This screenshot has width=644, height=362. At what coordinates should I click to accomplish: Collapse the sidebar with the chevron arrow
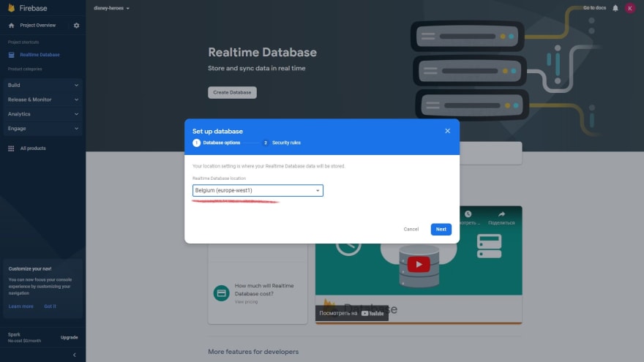pyautogui.click(x=75, y=355)
